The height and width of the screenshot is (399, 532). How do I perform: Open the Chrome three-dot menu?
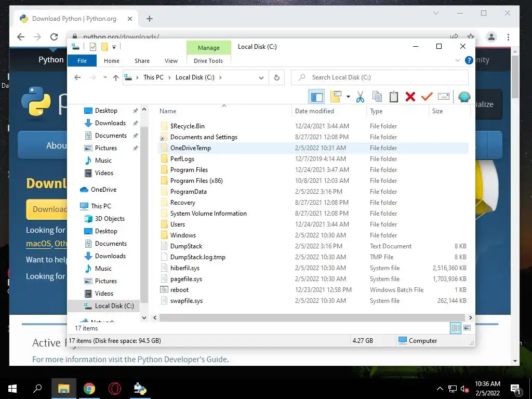pos(508,37)
